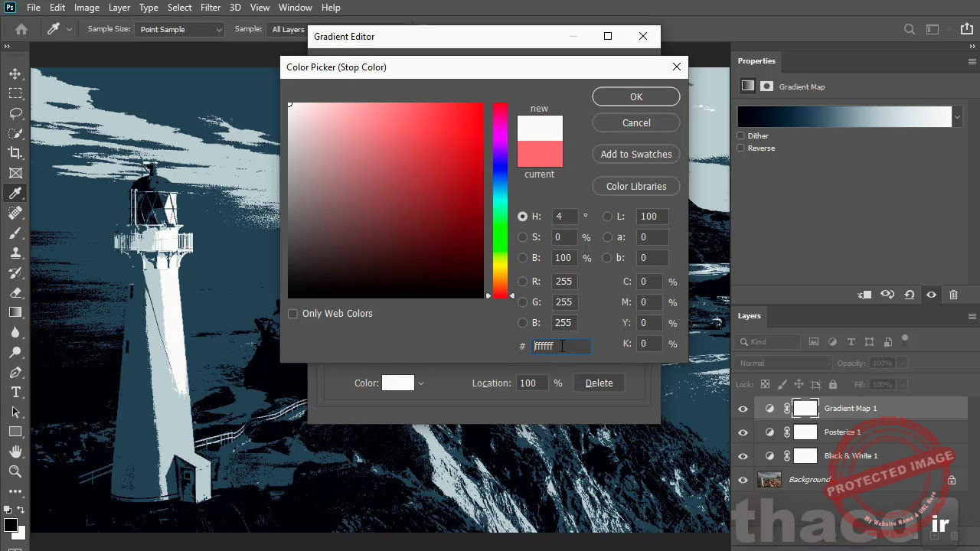Select the H radio button in Color Picker
Image resolution: width=980 pixels, height=551 pixels.
522,216
